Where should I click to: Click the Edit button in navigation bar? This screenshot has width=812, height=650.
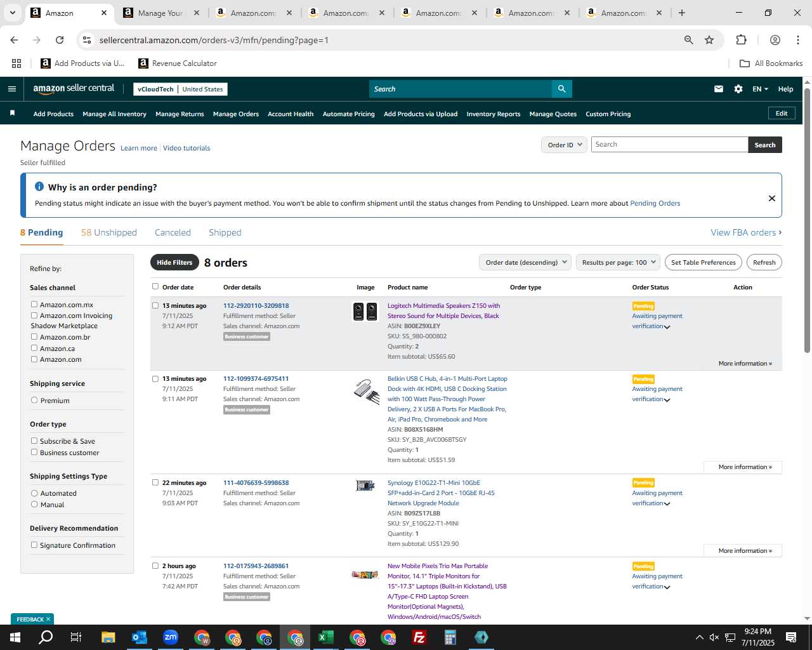[x=782, y=113]
